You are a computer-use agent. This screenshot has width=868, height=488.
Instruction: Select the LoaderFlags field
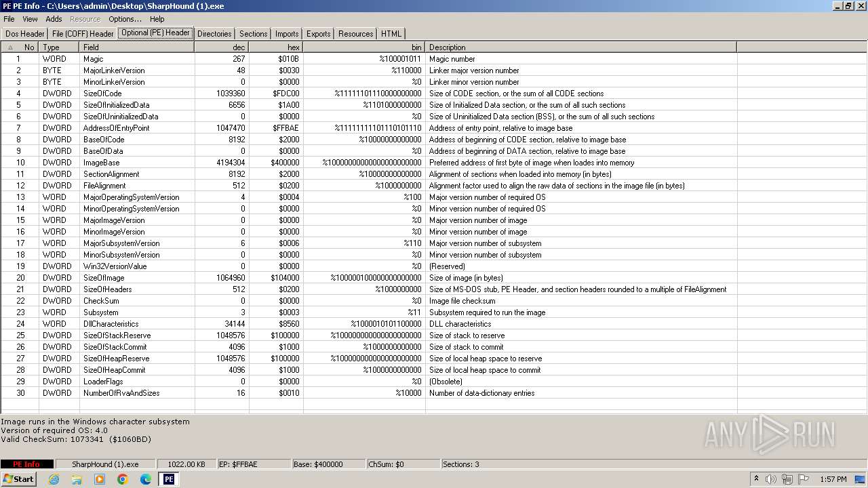pos(103,382)
